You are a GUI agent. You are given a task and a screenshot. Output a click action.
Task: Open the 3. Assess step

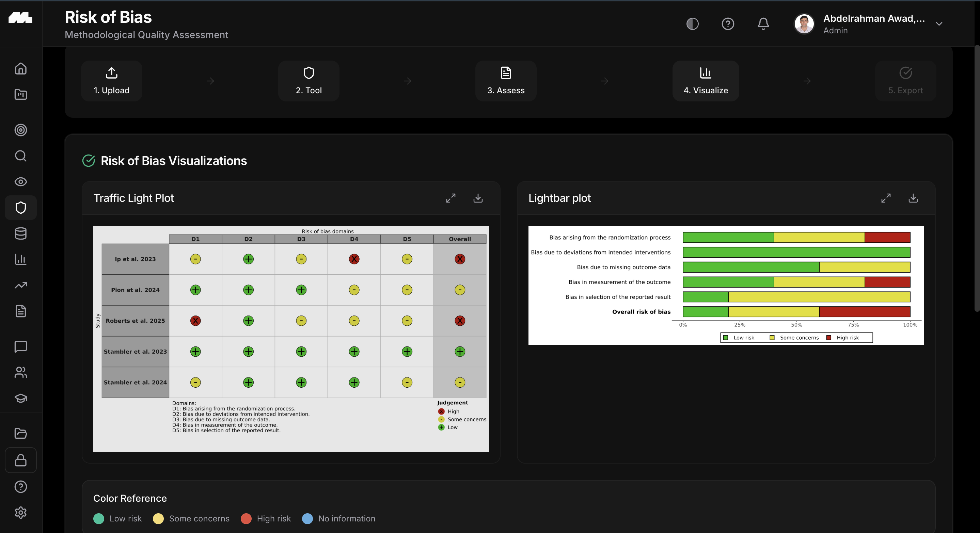[506, 81]
